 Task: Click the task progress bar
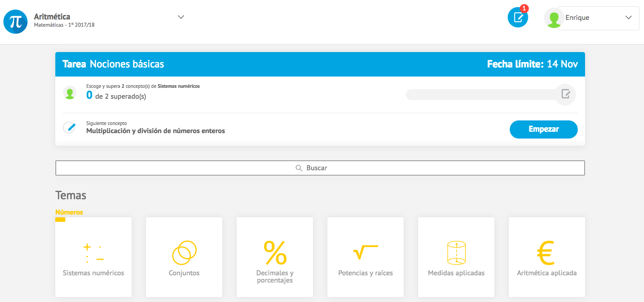click(481, 95)
